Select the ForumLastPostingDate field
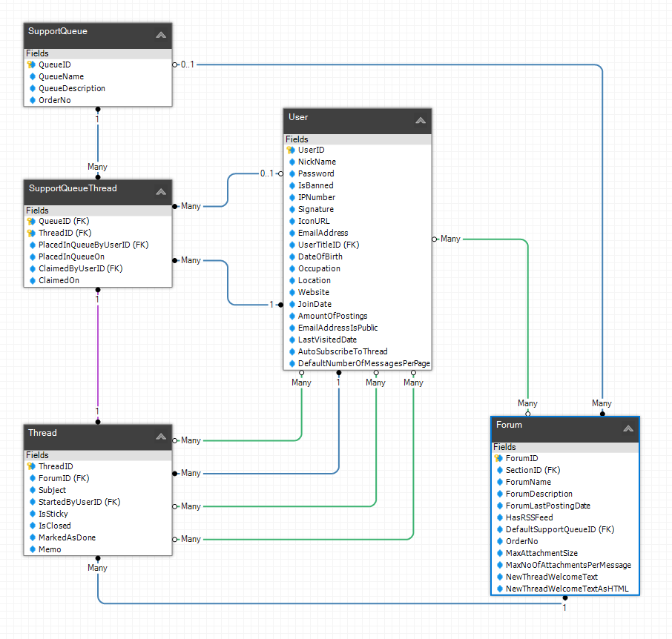The image size is (672, 639). point(565,506)
